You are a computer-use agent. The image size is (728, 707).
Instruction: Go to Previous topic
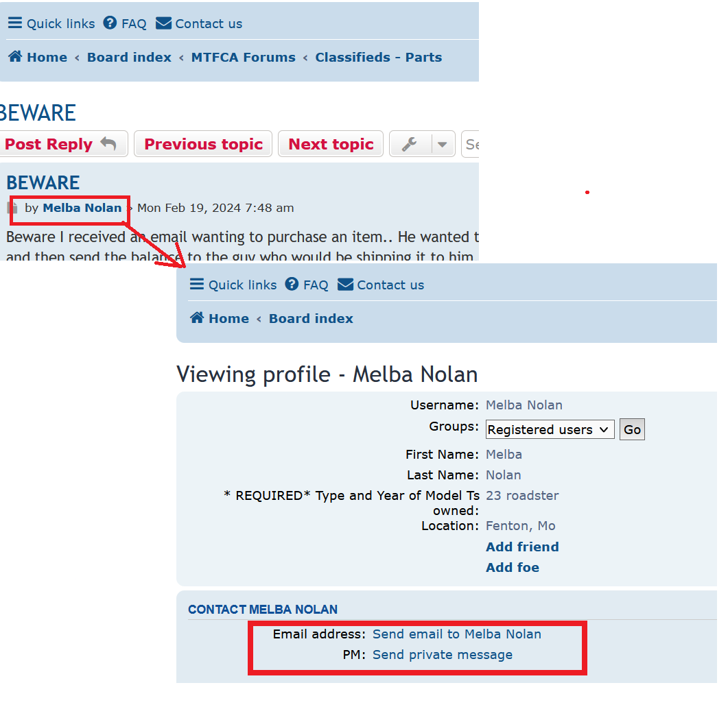203,144
